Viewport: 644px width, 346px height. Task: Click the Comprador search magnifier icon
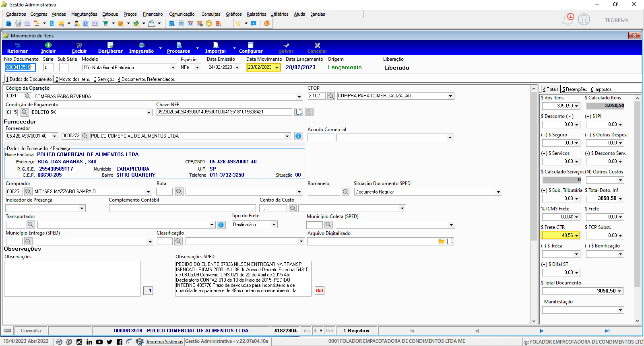pos(28,192)
